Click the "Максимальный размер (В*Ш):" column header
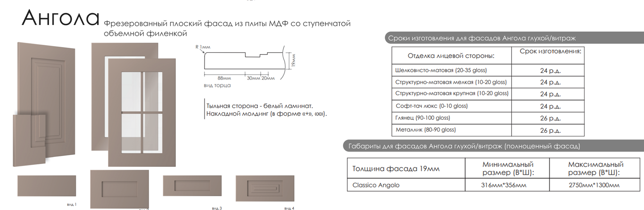 pos(595,169)
